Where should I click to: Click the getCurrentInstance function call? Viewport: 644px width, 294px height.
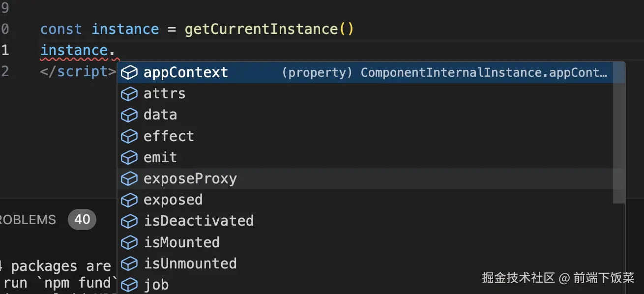[x=262, y=29]
